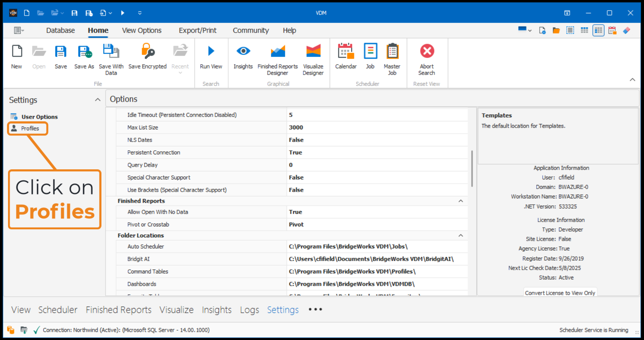Viewport: 644px width, 340px height.
Task: Click document with gear icon at top right
Action: pyautogui.click(x=542, y=31)
